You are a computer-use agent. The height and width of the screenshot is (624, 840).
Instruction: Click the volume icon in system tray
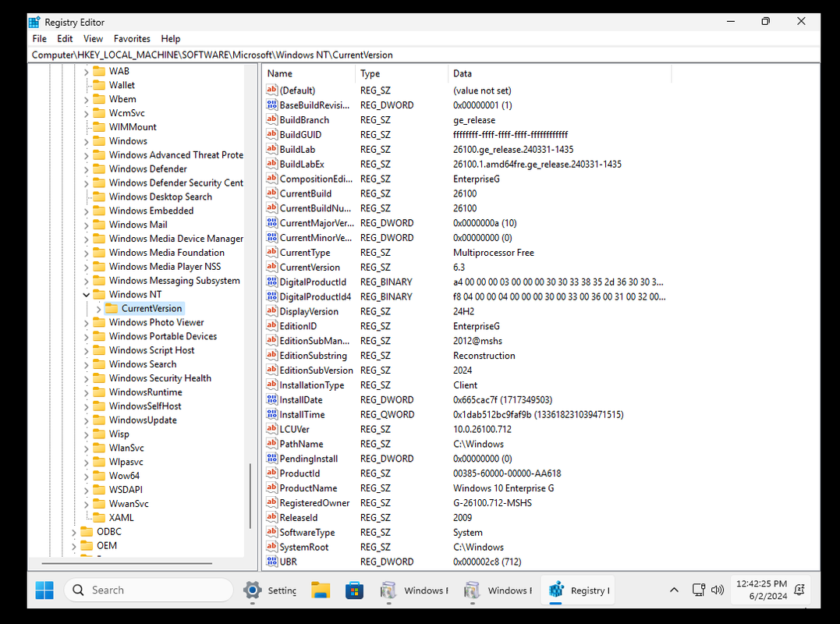point(717,590)
